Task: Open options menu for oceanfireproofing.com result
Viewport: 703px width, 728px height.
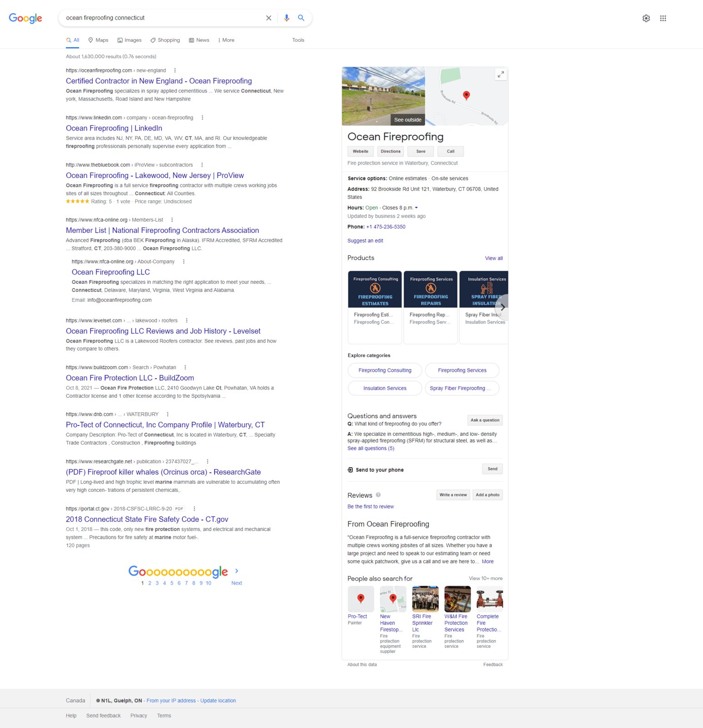Action: [x=175, y=71]
